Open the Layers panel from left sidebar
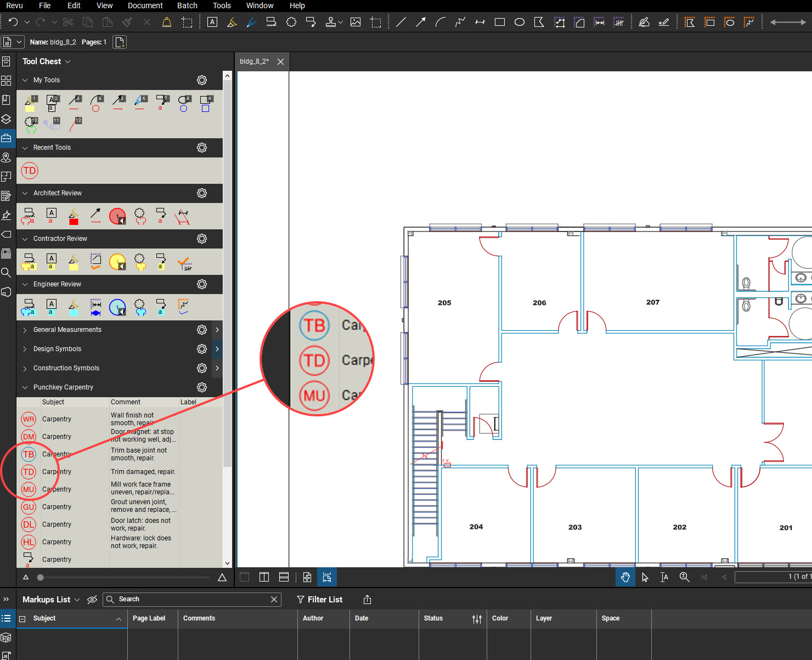The width and height of the screenshot is (812, 660). (6, 119)
